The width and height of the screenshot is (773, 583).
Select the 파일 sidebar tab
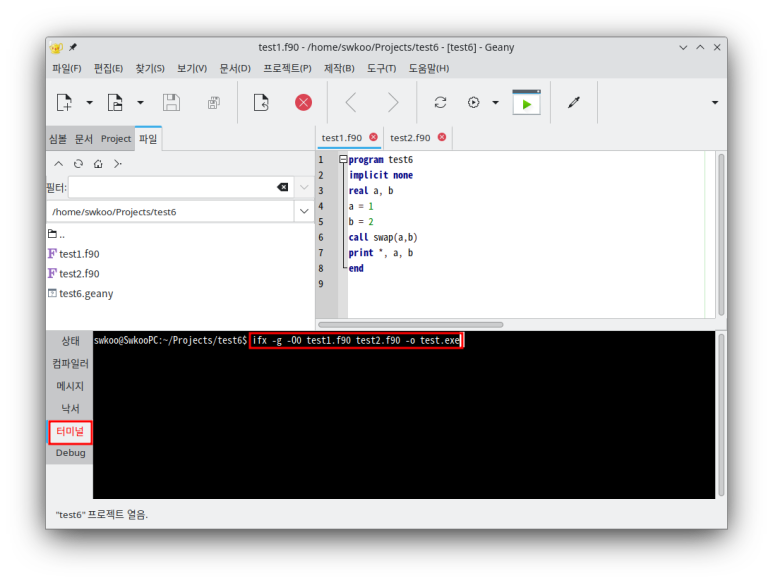(148, 139)
